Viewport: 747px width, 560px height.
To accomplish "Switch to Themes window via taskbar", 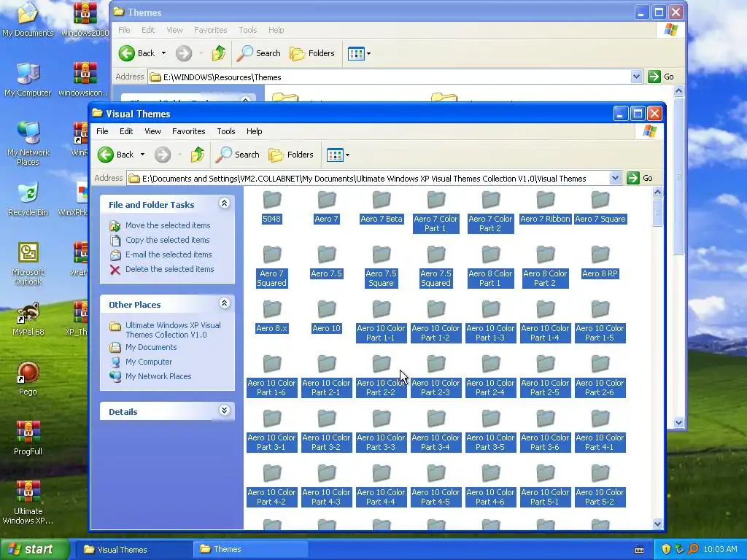I will point(249,550).
